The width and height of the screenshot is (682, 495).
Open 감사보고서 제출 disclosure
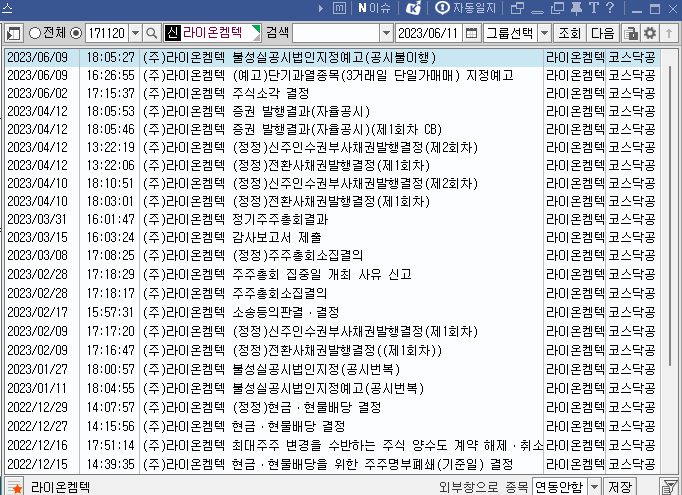click(332, 237)
